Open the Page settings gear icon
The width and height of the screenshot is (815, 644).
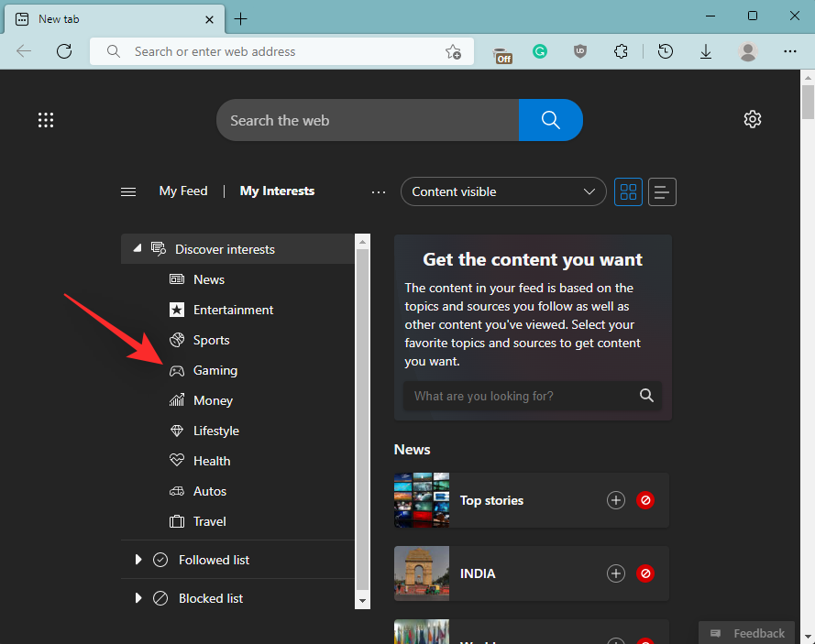[752, 119]
